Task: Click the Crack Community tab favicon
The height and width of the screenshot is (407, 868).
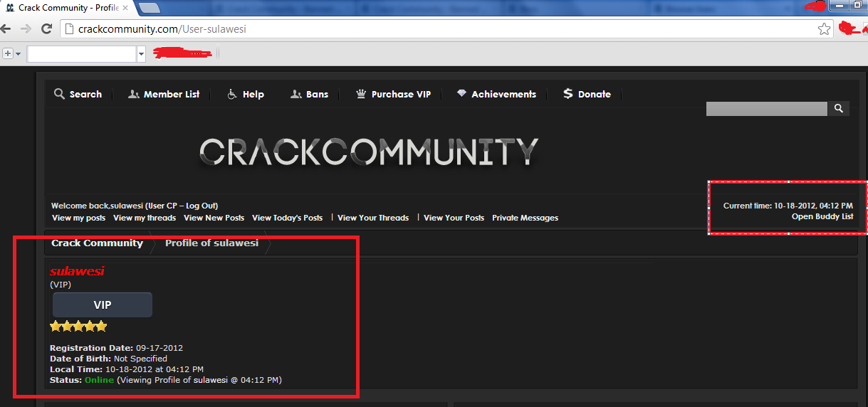Action: (9, 8)
